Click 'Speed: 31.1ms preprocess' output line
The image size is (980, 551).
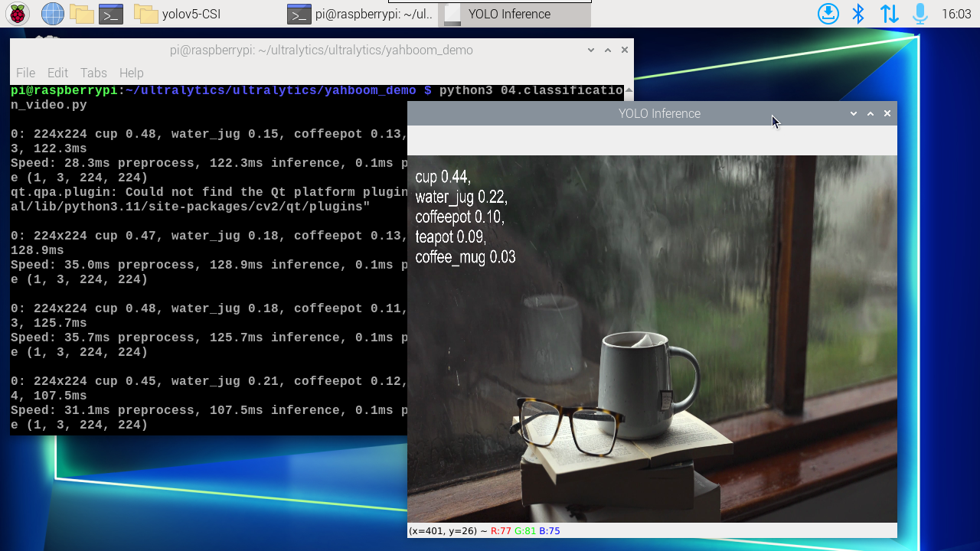(209, 410)
